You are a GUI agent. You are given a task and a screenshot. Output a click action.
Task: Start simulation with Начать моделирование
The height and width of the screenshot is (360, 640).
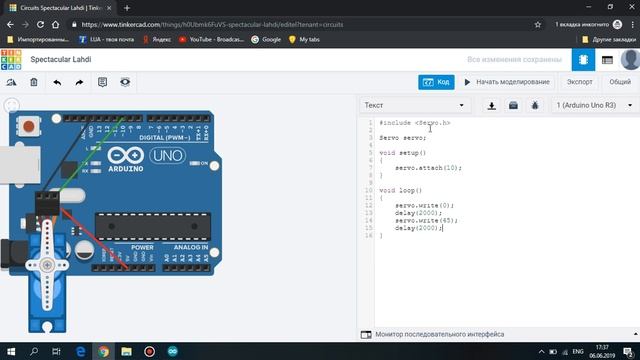point(507,82)
